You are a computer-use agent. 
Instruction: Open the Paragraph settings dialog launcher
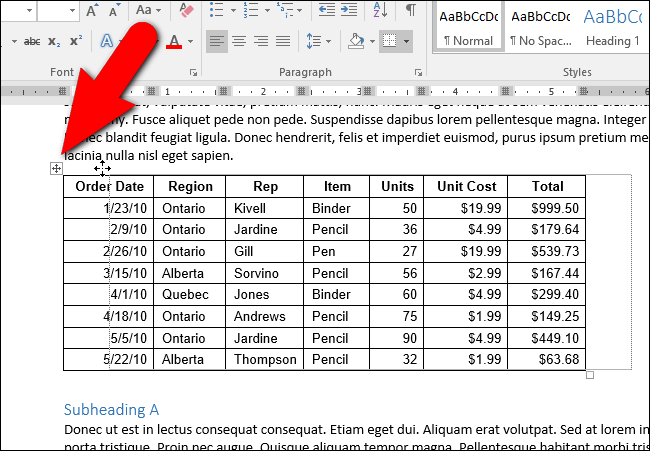(417, 73)
